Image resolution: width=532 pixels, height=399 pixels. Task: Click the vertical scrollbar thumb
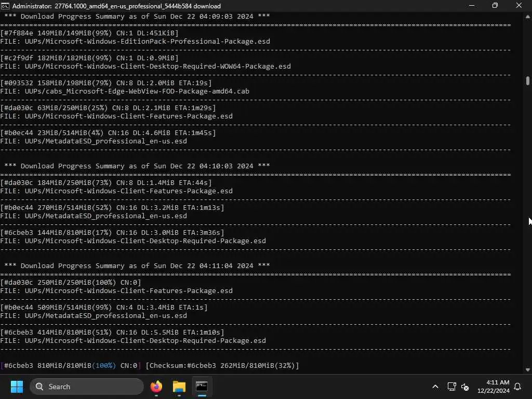click(x=528, y=81)
